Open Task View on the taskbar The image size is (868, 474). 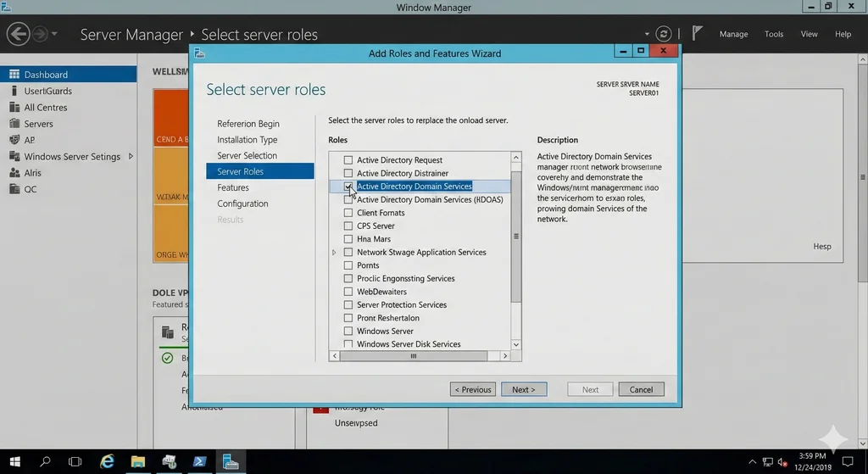tap(75, 461)
